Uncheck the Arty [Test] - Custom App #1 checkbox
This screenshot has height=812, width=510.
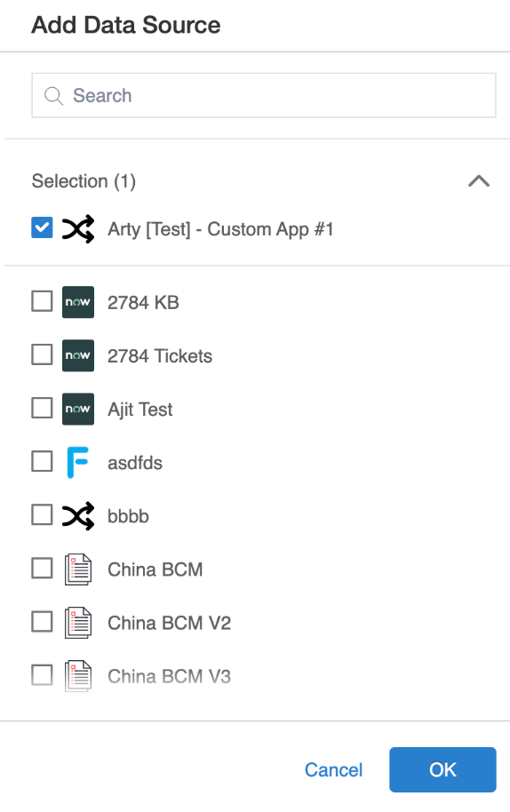click(x=42, y=227)
